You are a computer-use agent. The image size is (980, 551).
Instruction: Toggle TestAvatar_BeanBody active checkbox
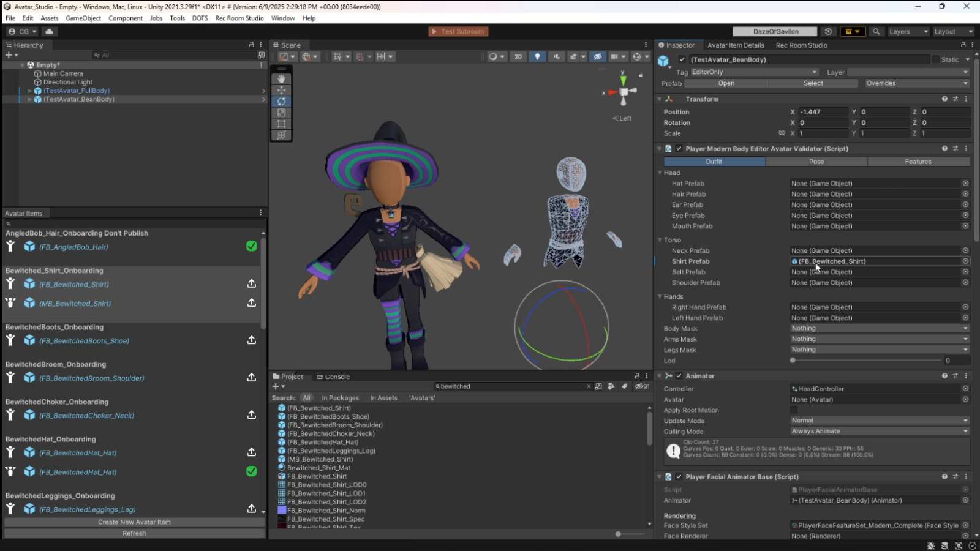682,59
